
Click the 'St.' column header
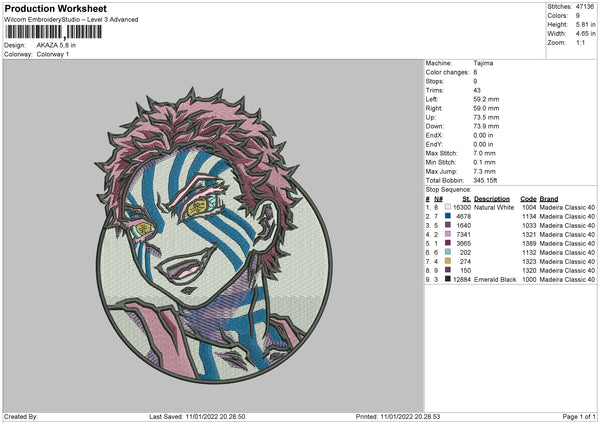pos(466,199)
